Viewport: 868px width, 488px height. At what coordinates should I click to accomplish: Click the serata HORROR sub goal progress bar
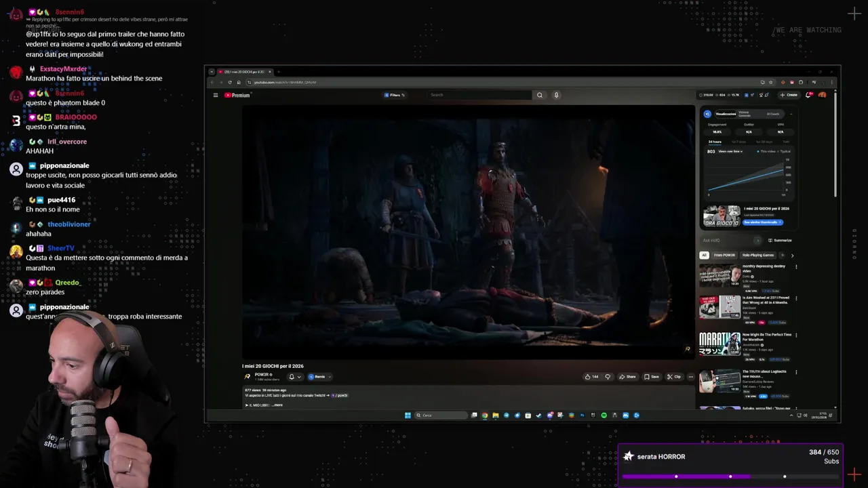click(730, 476)
